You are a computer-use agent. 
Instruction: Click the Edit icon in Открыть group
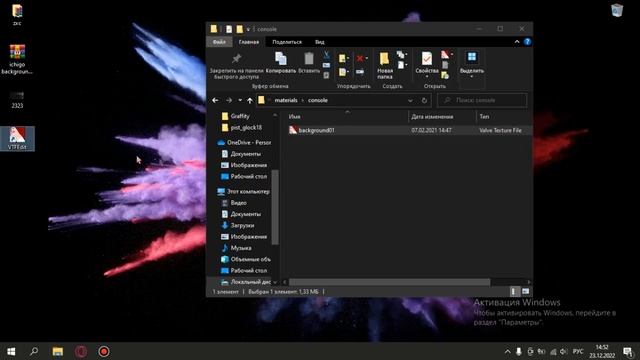[x=445, y=65]
